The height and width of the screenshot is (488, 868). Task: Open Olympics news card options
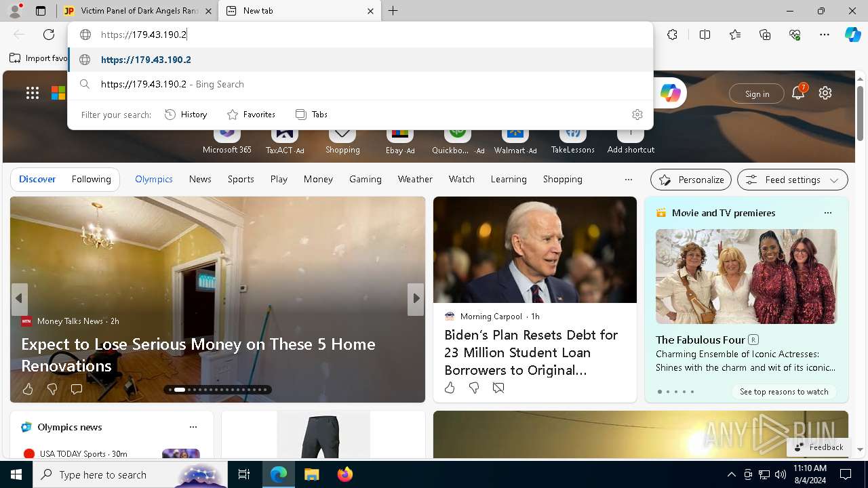(x=193, y=427)
